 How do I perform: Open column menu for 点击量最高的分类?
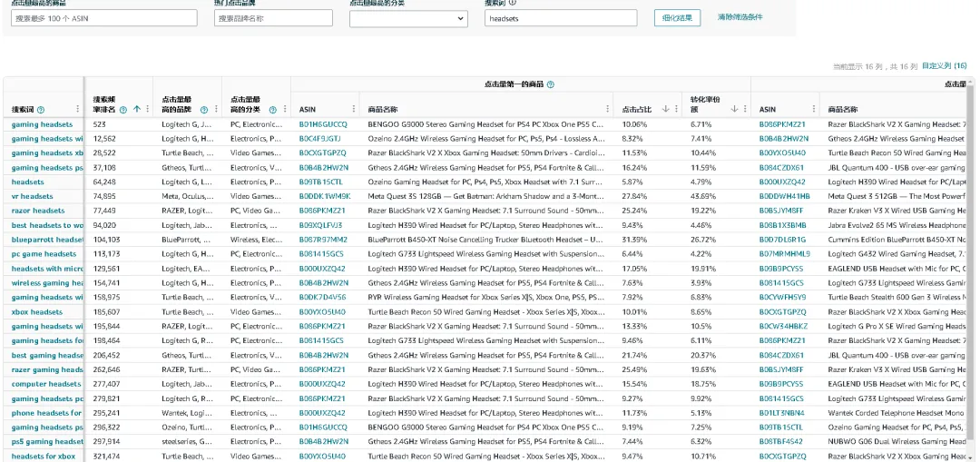click(x=283, y=109)
